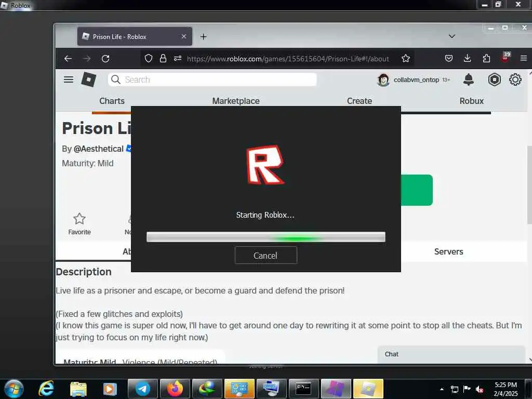Open the Pocket save icon
This screenshot has height=399, width=532.
[448, 58]
